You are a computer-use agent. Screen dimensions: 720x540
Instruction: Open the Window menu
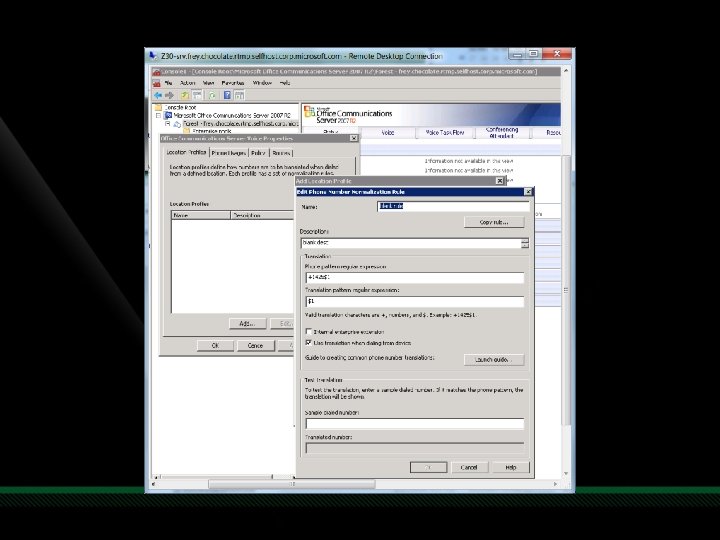[262, 83]
